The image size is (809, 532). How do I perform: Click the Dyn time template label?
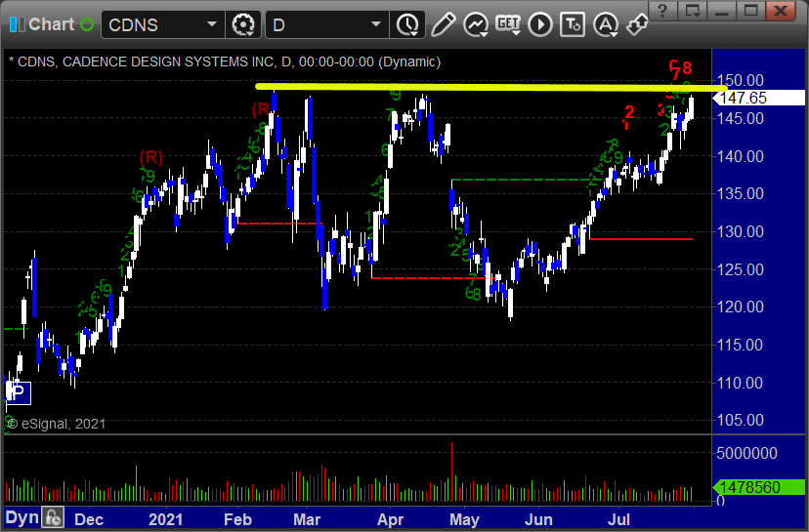(x=22, y=517)
